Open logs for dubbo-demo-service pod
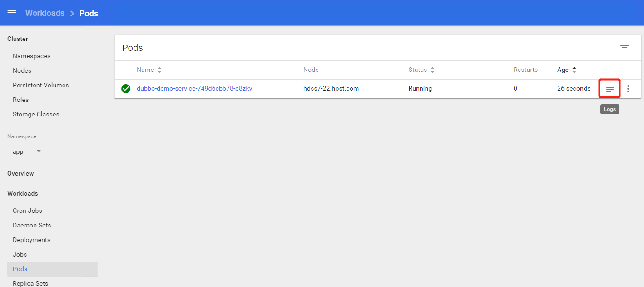The image size is (644, 287). point(609,89)
